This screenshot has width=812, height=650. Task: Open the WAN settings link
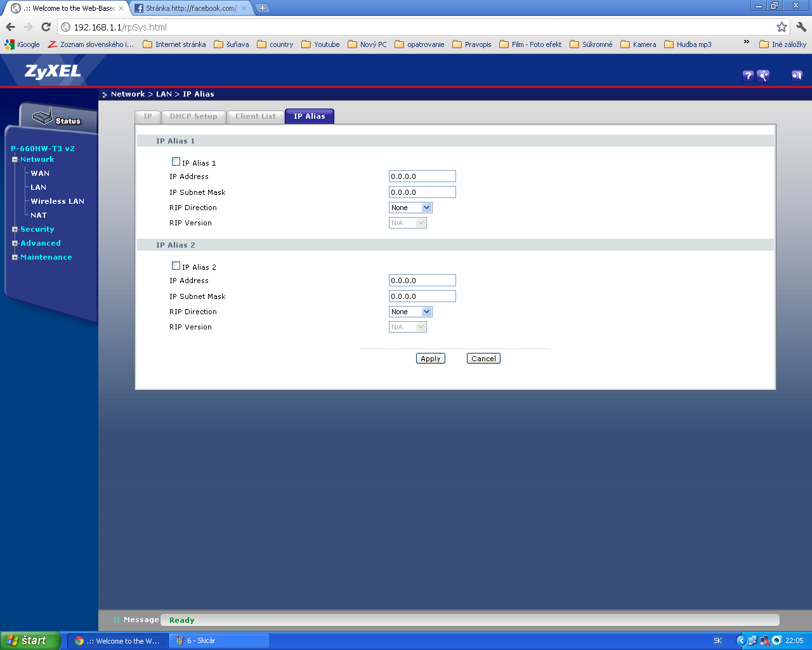40,173
